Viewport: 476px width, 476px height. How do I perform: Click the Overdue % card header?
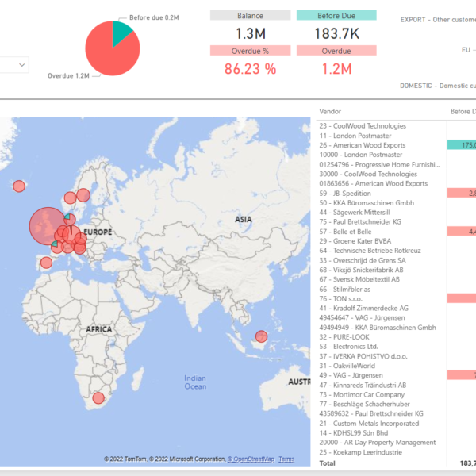click(x=250, y=51)
